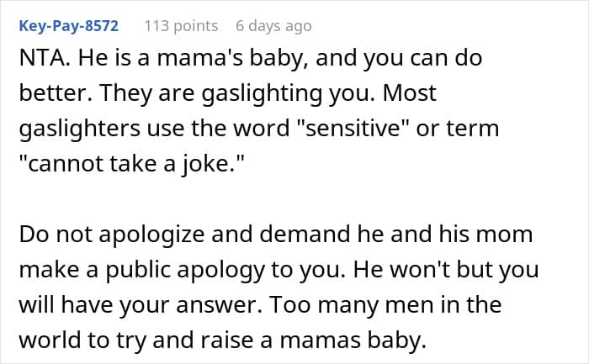The width and height of the screenshot is (589, 364).
Task: Click the word answer
Action: (219, 306)
